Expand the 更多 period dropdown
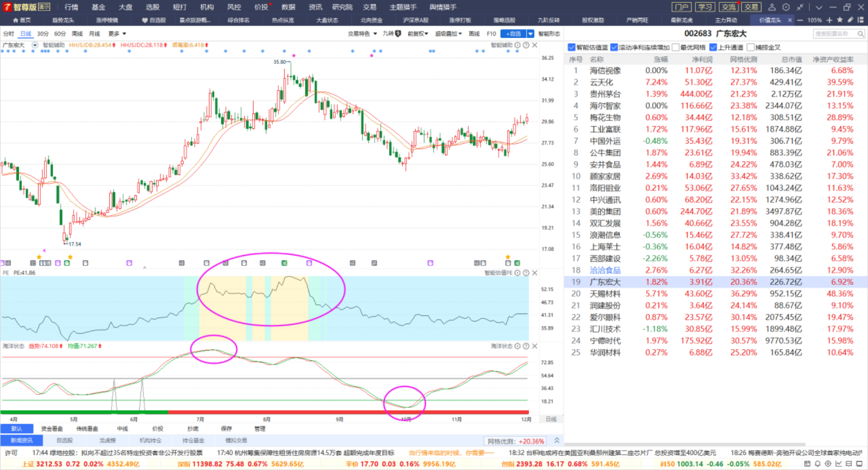The height and width of the screenshot is (470, 868). point(117,34)
